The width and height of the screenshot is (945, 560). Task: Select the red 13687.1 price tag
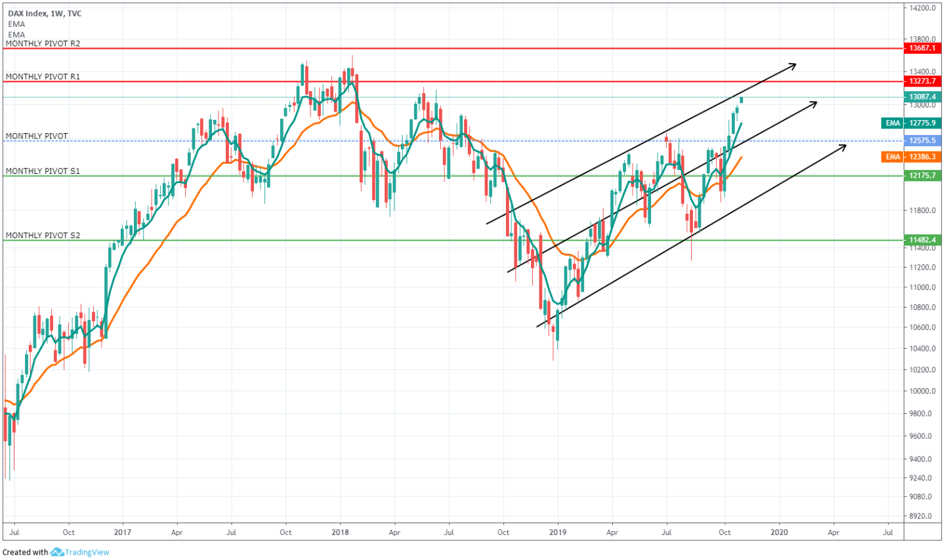922,49
